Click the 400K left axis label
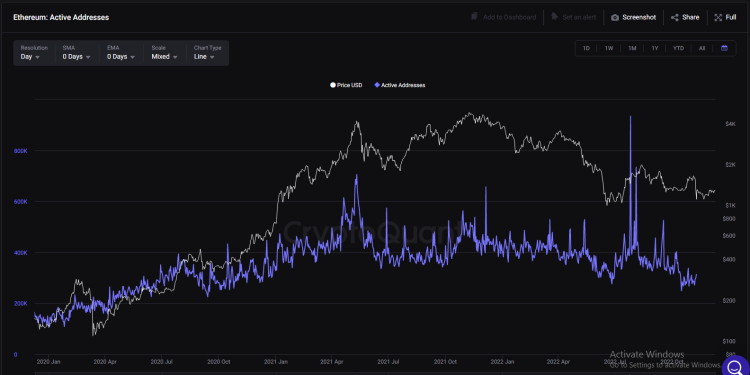The width and height of the screenshot is (750, 375). [x=21, y=253]
